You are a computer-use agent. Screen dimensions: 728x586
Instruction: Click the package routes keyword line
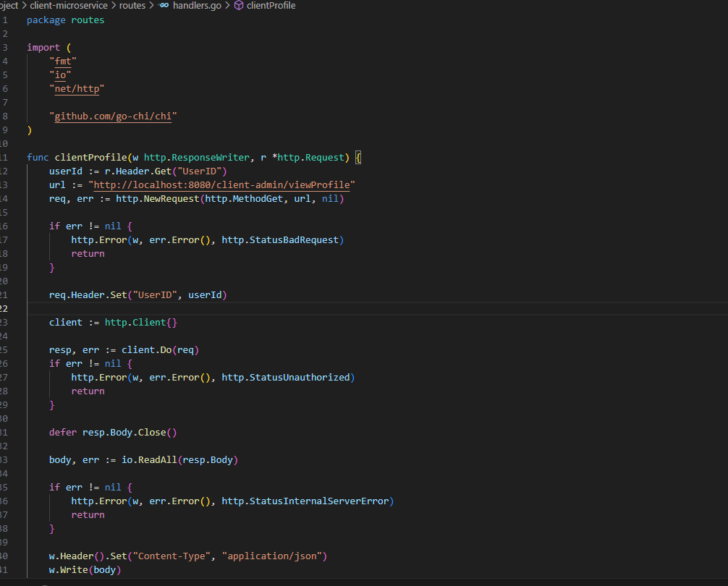point(65,20)
